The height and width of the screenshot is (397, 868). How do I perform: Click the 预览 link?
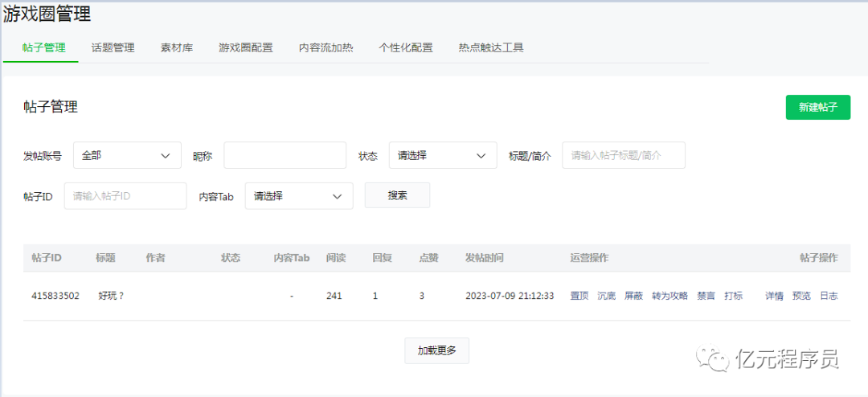click(x=801, y=296)
